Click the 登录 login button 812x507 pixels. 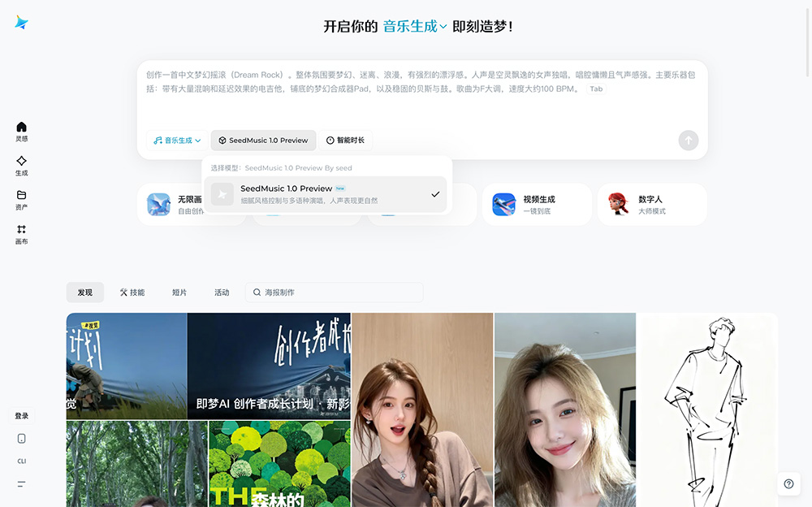pyautogui.click(x=21, y=416)
